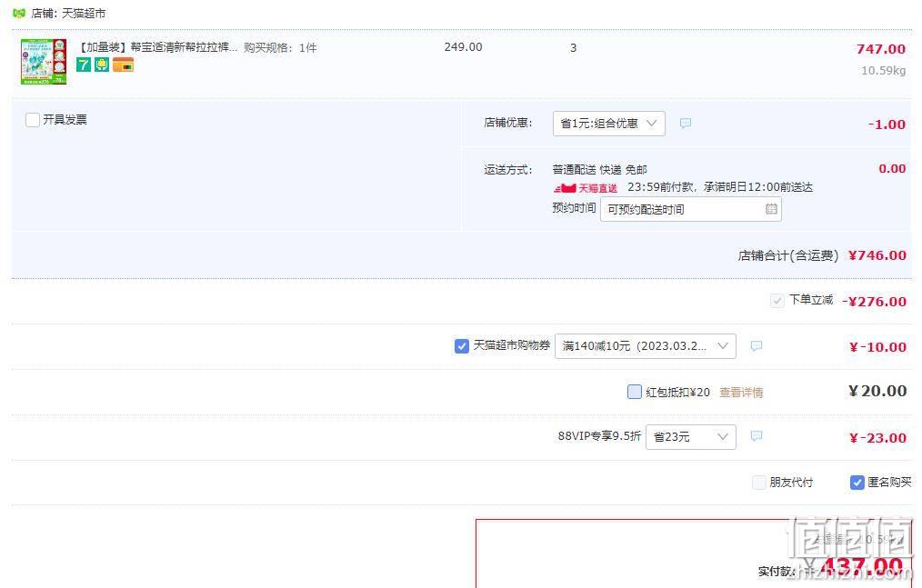
Task: Open the 查看详情 red packet details link
Action: [x=741, y=393]
